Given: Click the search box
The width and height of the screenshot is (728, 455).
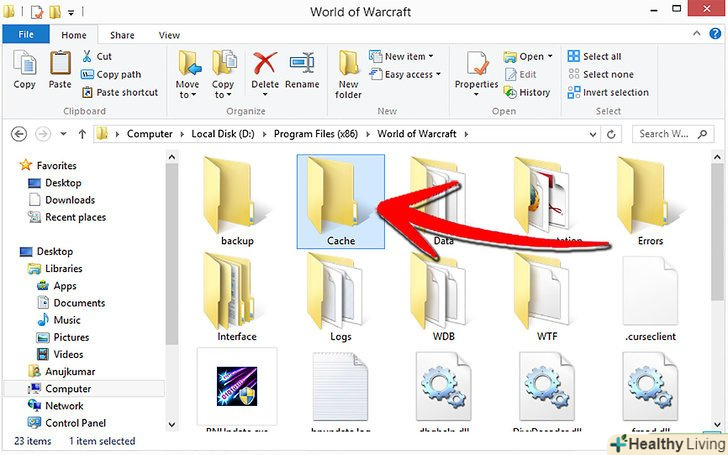Looking at the screenshot, I should 673,134.
